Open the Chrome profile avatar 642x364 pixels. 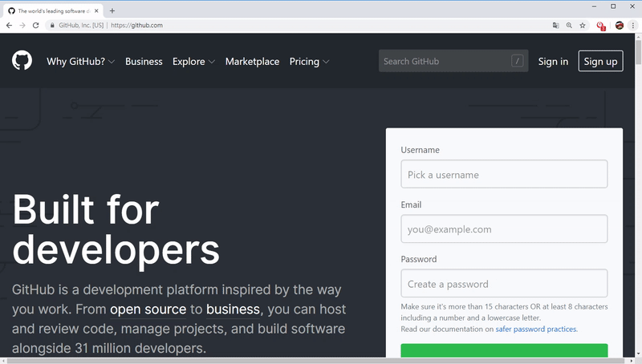tap(620, 26)
